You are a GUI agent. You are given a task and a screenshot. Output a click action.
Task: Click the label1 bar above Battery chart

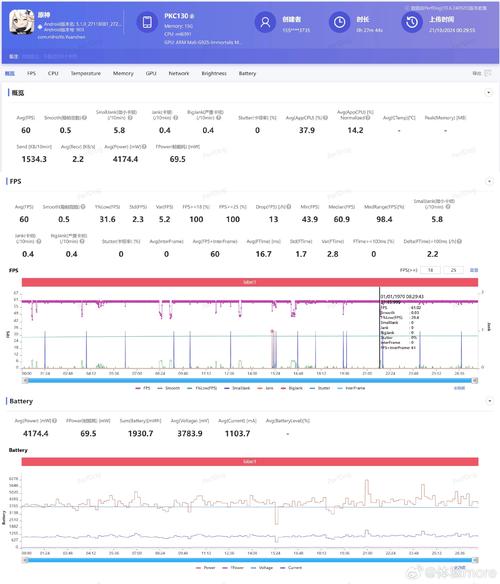pos(250,462)
